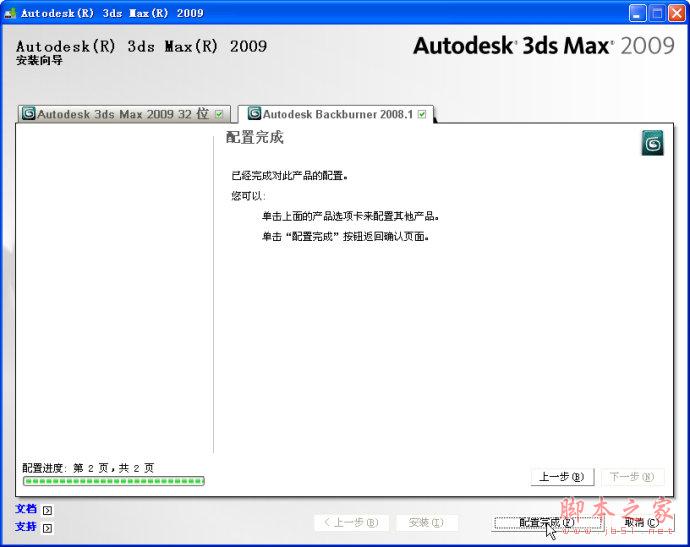The image size is (690, 547).
Task: Close the installer window
Action: (677, 13)
